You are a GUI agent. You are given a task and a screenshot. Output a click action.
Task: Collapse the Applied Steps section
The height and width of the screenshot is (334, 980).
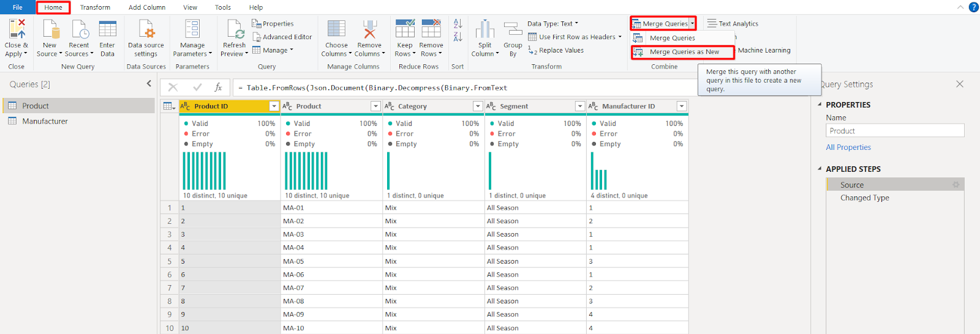click(x=820, y=169)
